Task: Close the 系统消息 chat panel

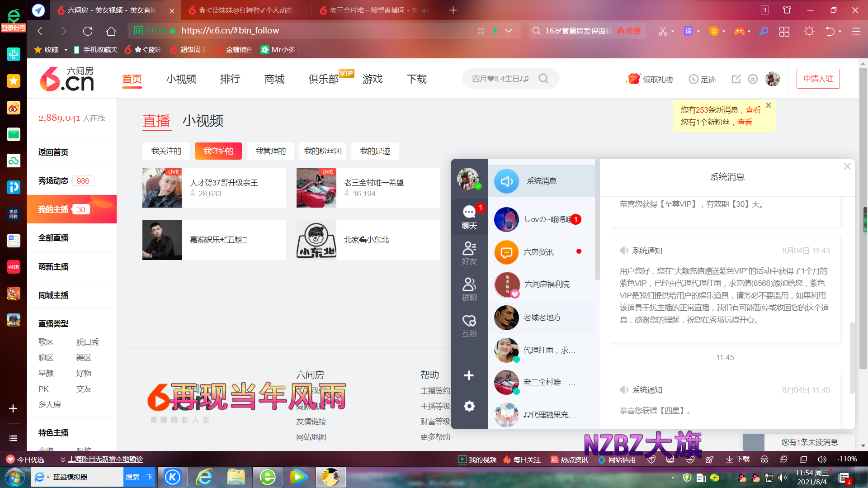Action: [x=847, y=166]
